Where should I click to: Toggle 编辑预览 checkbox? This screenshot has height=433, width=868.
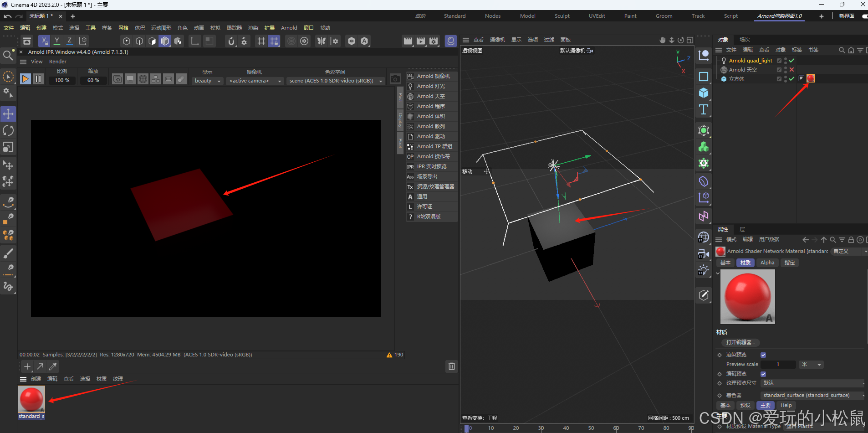pyautogui.click(x=763, y=374)
